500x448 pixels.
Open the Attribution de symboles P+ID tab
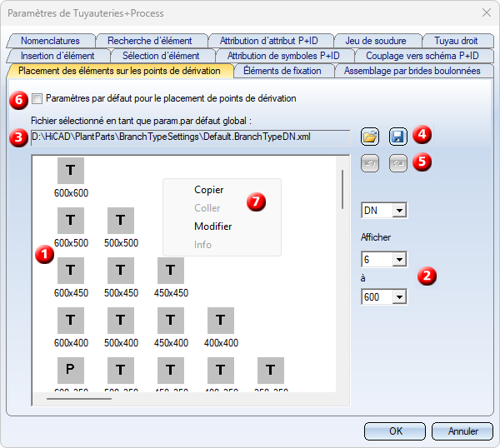(x=283, y=56)
